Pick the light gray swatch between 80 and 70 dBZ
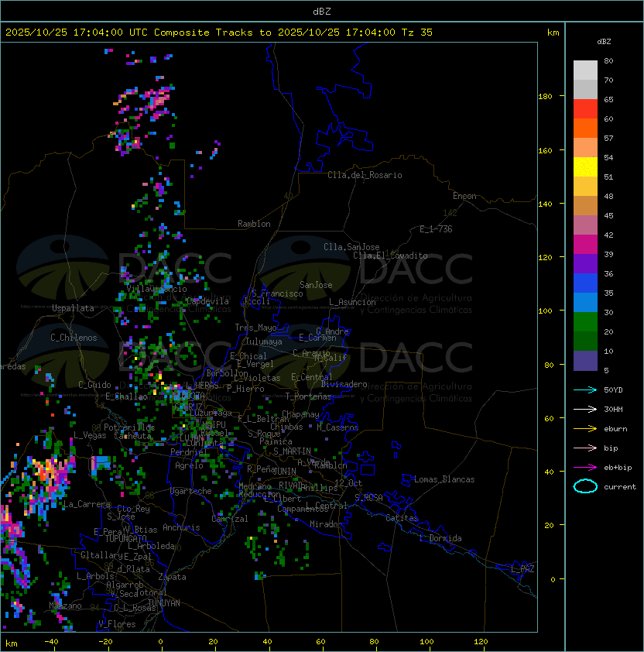This screenshot has width=644, height=652. 585,70
